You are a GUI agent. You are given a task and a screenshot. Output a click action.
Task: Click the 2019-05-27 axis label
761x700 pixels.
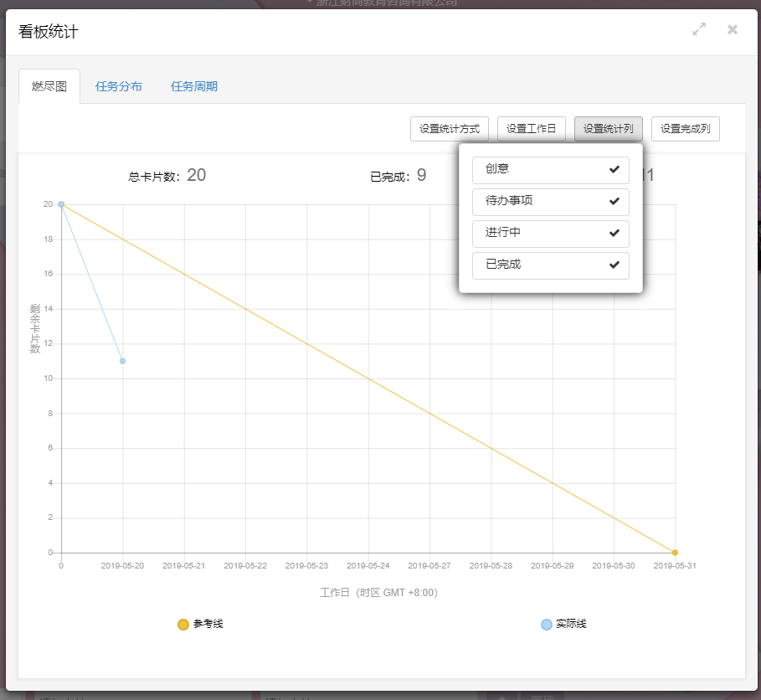[x=429, y=566]
